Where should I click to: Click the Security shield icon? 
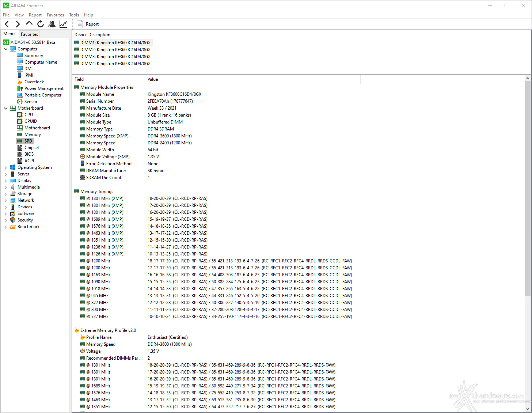click(x=13, y=220)
